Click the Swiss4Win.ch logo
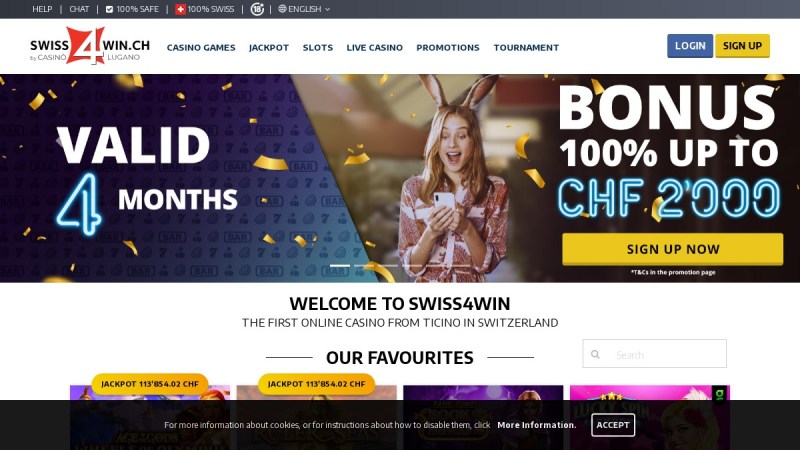Image resolution: width=800 pixels, height=450 pixels. tap(90, 46)
